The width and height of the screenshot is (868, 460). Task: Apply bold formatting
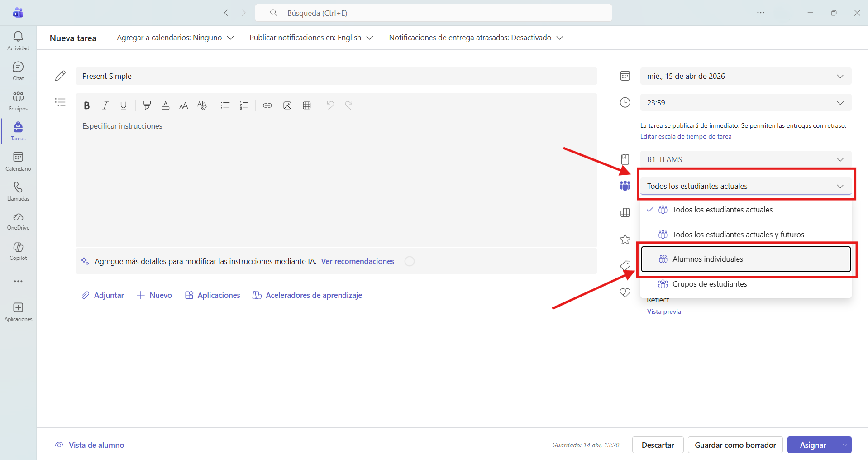pos(86,105)
